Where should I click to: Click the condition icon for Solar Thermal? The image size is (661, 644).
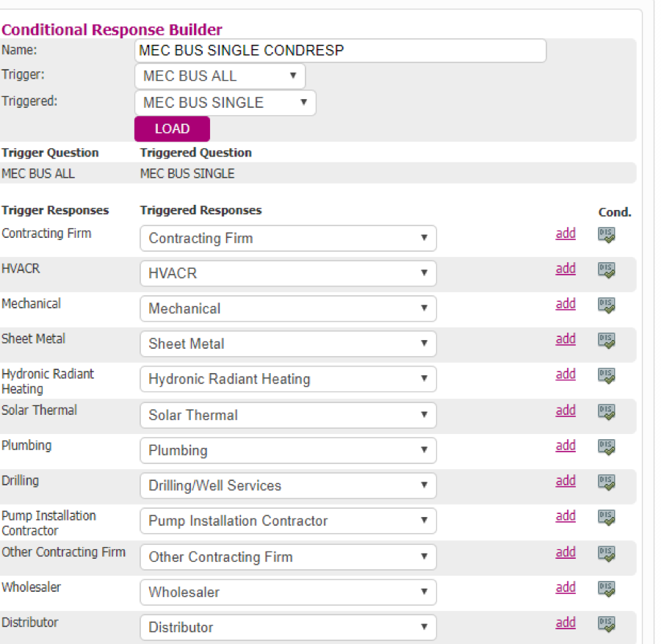pos(607,411)
